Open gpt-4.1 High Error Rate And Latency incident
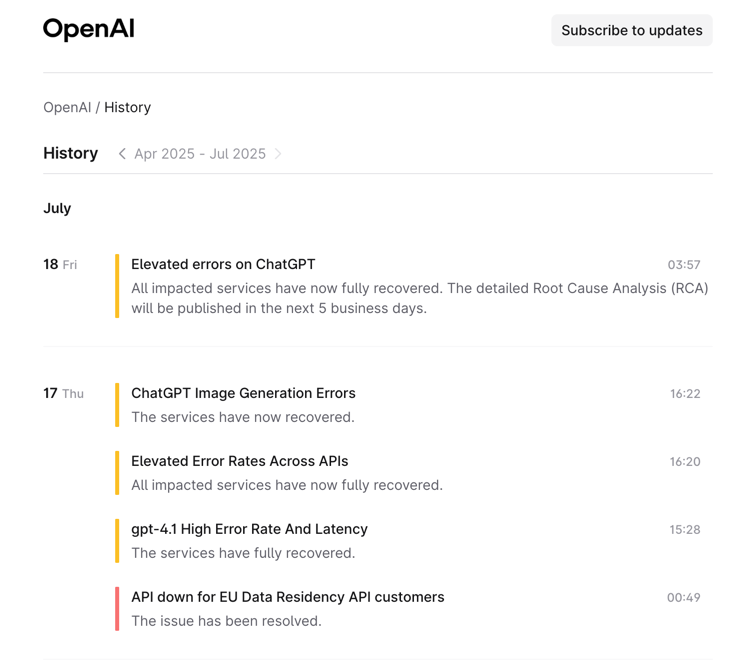This screenshot has width=752, height=670. 249,529
